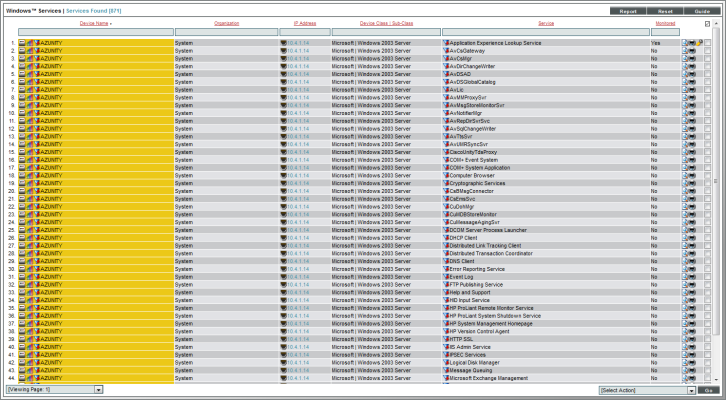This screenshot has height=400, width=726.
Task: Open the Select Action dropdown
Action: (x=647, y=390)
